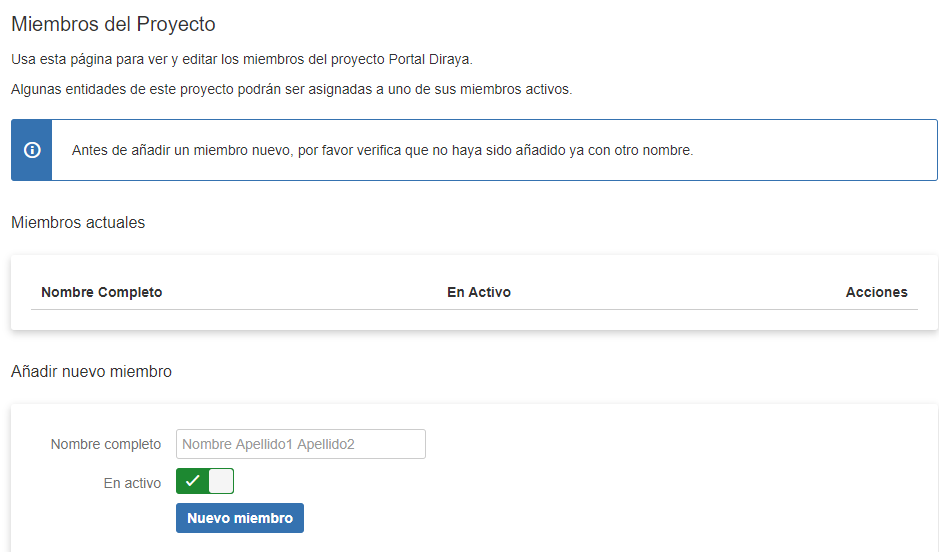Viewport: 939px width, 552px height.
Task: Toggle the En activo switch off
Action: [205, 481]
